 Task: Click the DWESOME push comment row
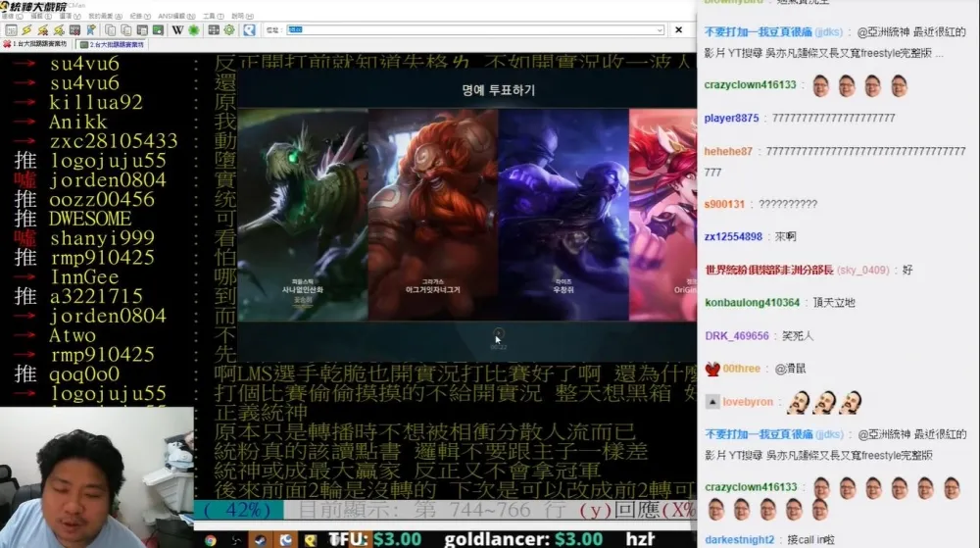pos(348,219)
